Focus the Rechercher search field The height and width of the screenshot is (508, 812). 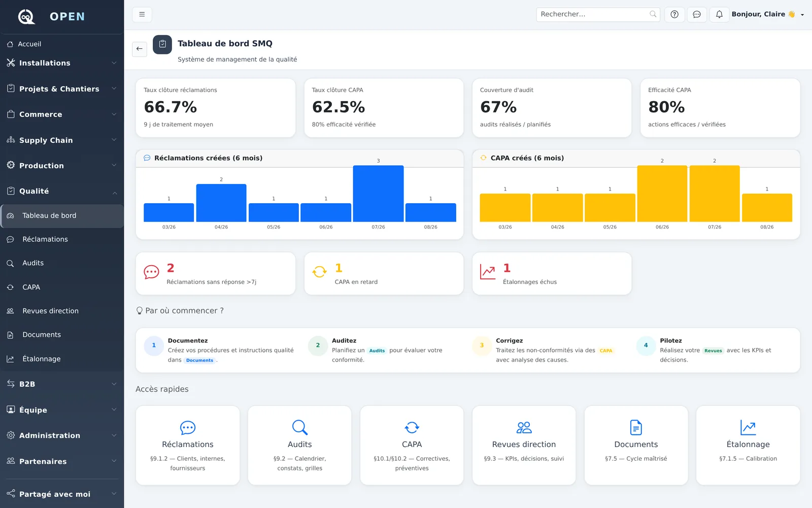598,14
